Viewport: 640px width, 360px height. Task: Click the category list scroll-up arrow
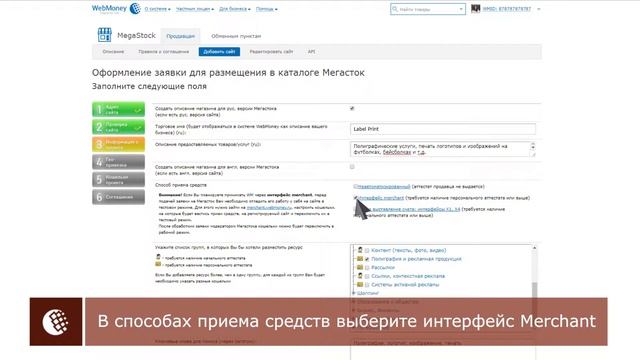tap(534, 248)
